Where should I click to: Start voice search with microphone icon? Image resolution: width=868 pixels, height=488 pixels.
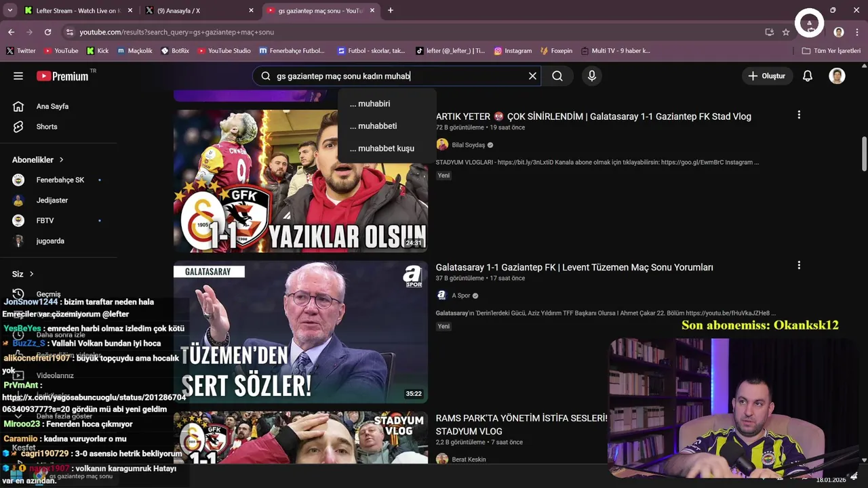592,76
